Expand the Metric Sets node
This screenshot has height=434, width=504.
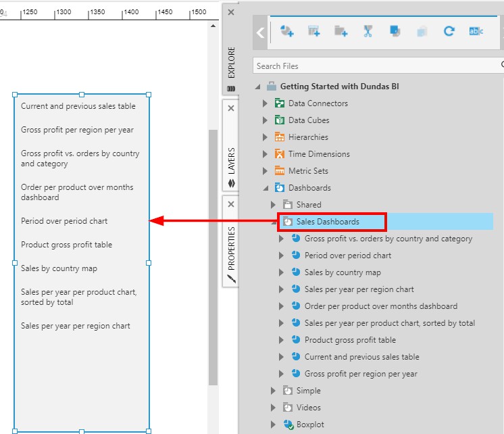(x=266, y=171)
